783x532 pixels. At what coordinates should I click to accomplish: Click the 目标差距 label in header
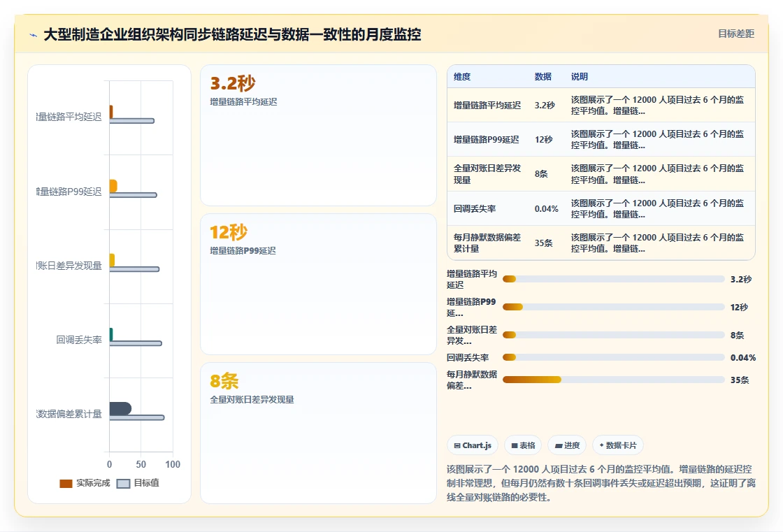click(x=736, y=34)
